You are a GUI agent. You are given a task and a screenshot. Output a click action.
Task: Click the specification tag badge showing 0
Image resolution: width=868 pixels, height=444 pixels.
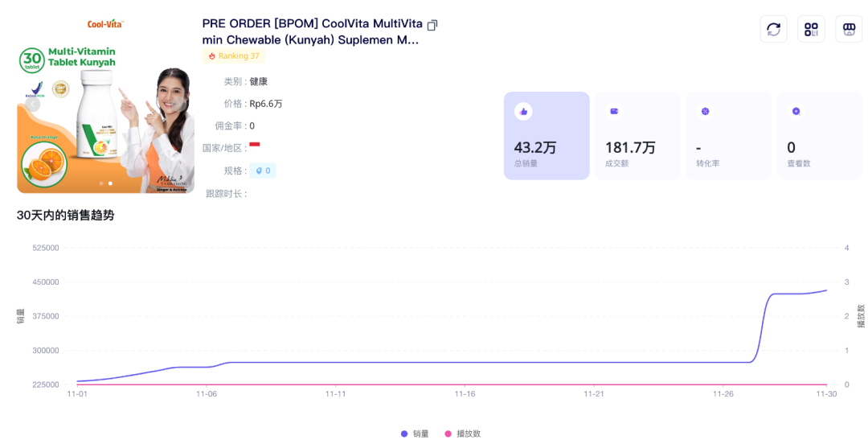262,171
